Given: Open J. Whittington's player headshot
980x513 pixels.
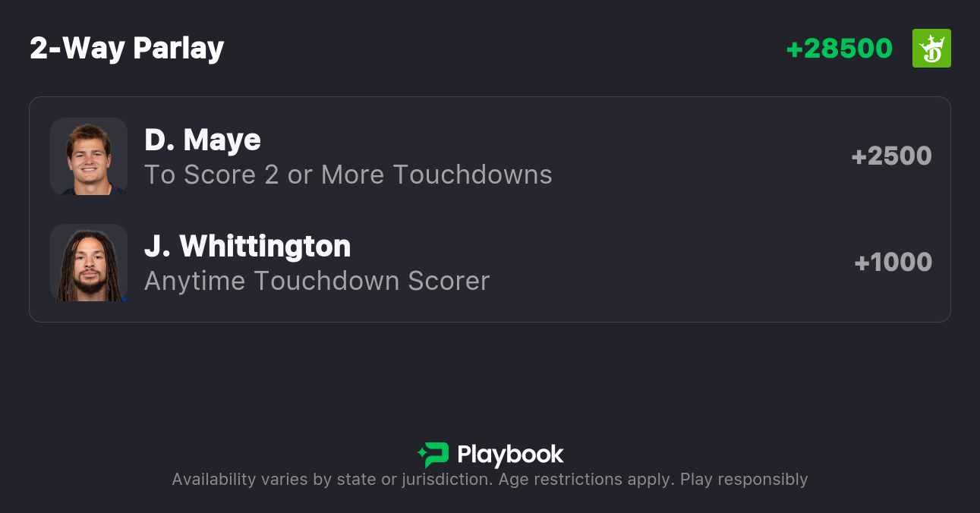Looking at the screenshot, I should coord(89,263).
